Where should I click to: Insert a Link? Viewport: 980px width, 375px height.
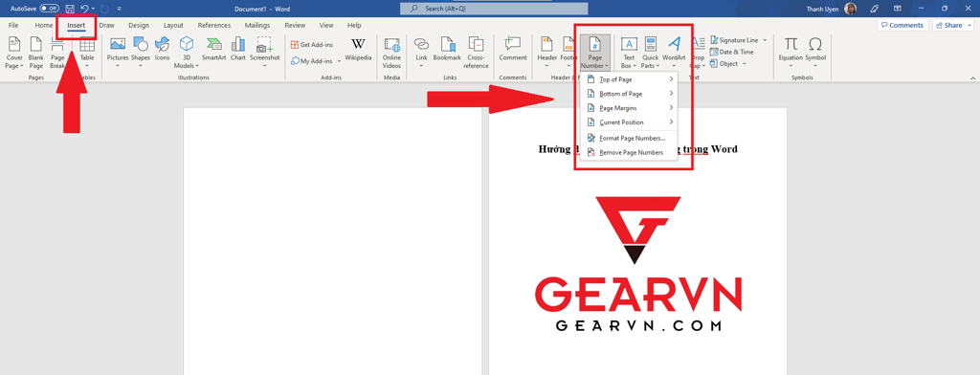click(422, 53)
